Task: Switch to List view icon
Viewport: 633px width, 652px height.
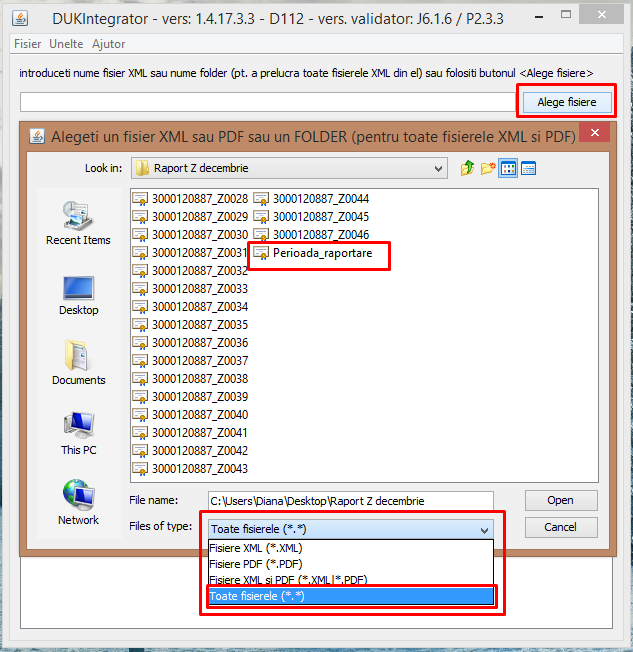Action: click(x=508, y=168)
